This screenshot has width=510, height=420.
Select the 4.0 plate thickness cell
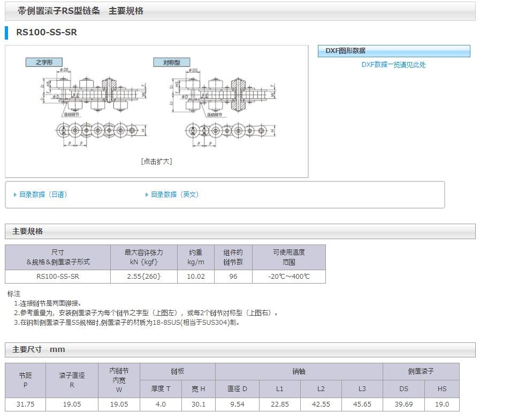(x=161, y=404)
